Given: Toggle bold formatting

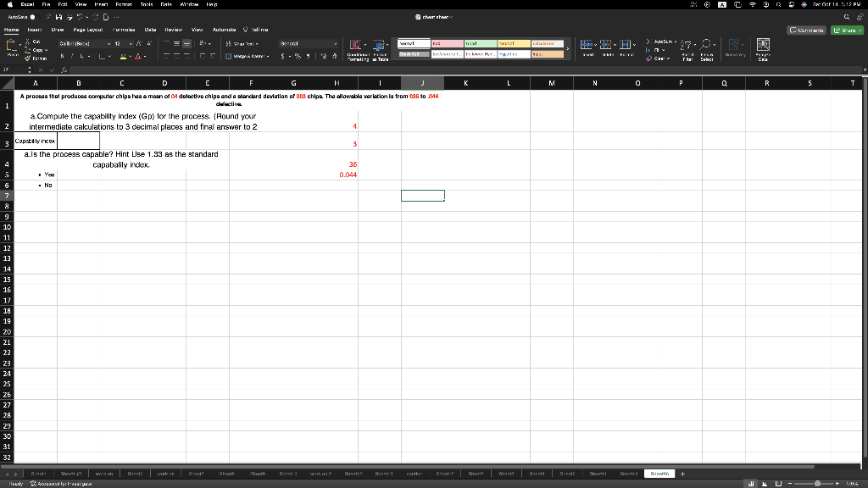Looking at the screenshot, I should [62, 56].
